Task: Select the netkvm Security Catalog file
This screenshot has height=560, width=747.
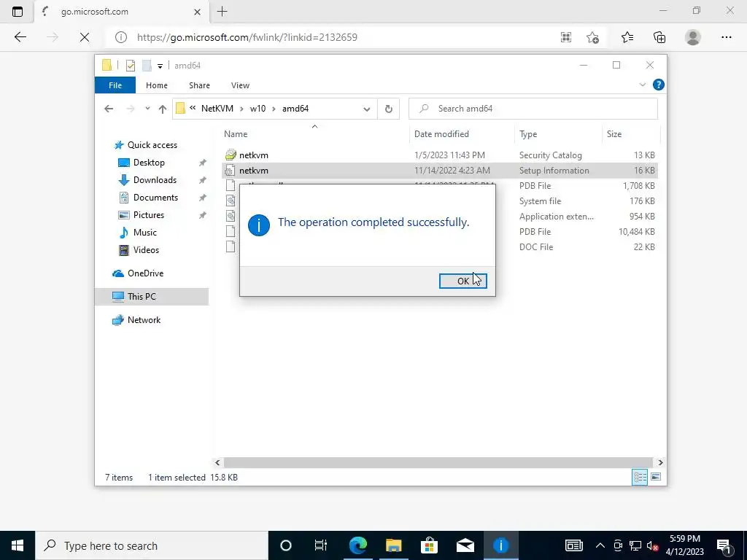Action: click(x=439, y=155)
